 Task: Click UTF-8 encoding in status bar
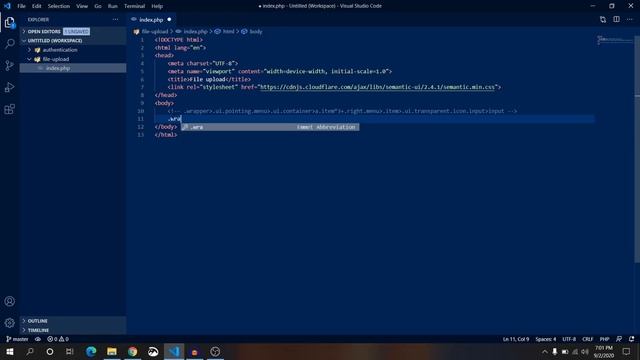(569, 339)
